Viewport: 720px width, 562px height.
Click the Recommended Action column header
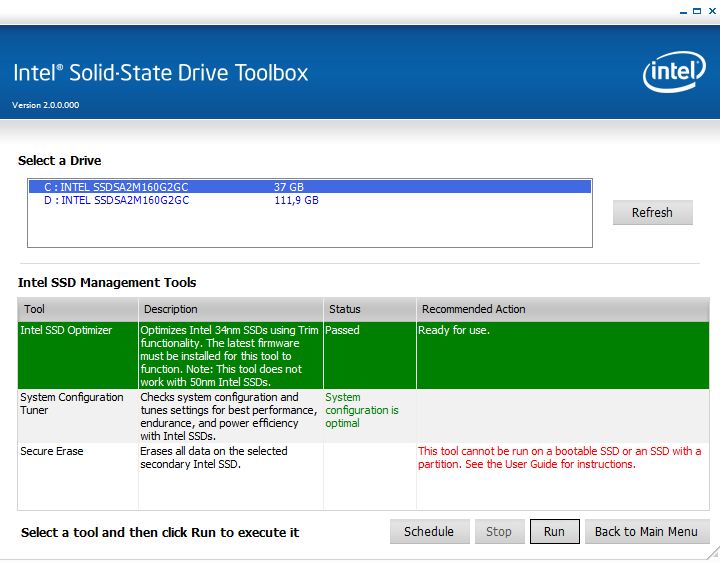coord(563,309)
